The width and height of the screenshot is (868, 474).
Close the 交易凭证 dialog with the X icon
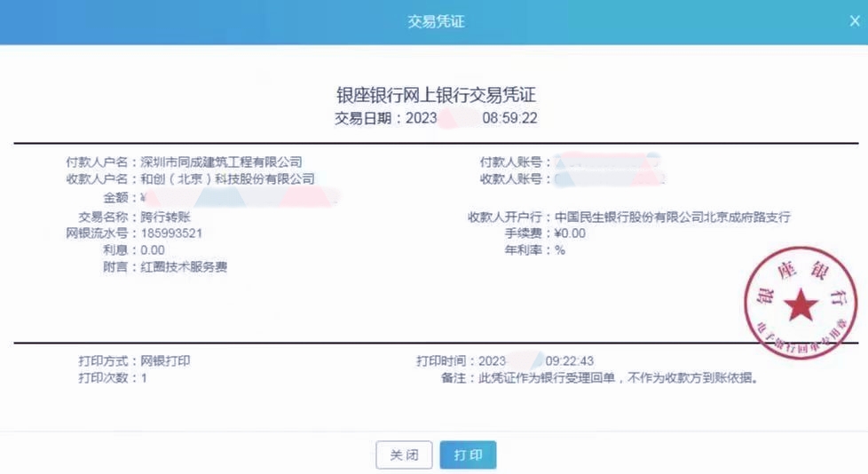[854, 21]
